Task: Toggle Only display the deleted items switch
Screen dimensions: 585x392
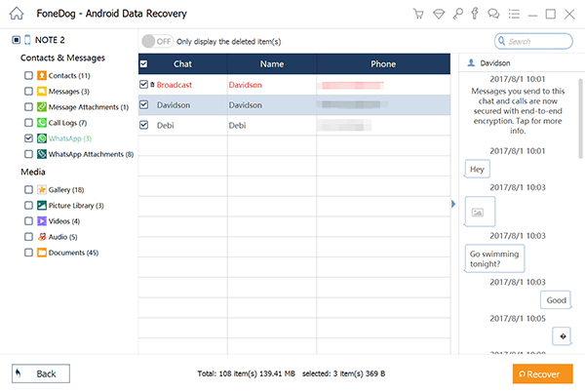Action: 157,41
